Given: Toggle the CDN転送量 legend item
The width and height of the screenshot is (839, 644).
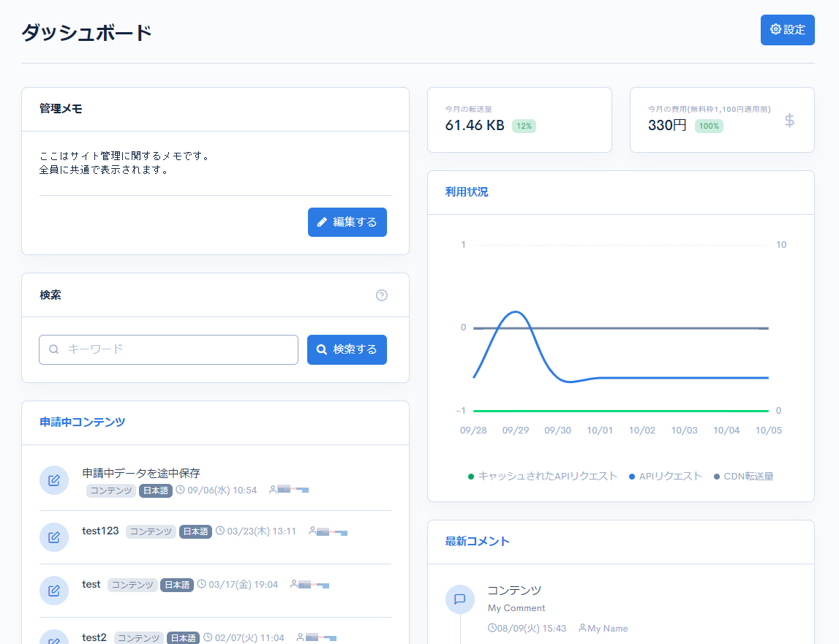Looking at the screenshot, I should 744,476.
